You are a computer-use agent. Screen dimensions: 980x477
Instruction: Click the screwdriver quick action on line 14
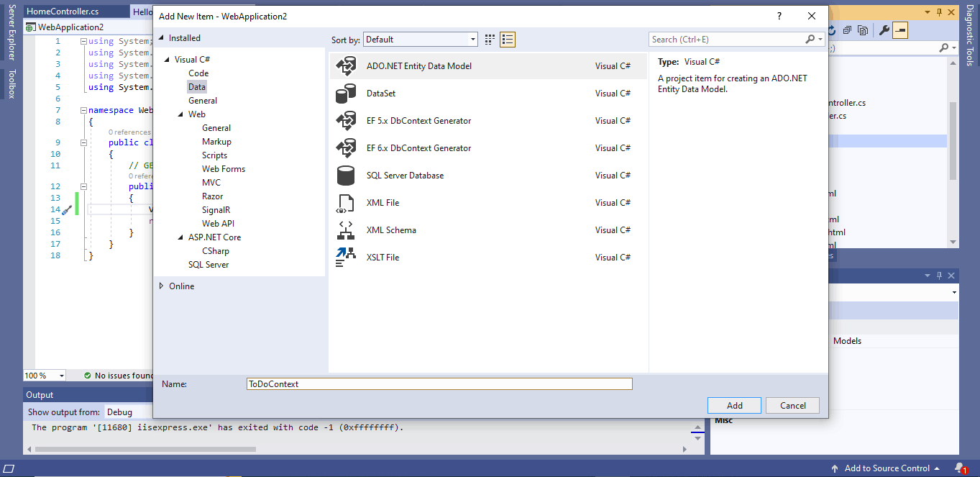click(66, 210)
